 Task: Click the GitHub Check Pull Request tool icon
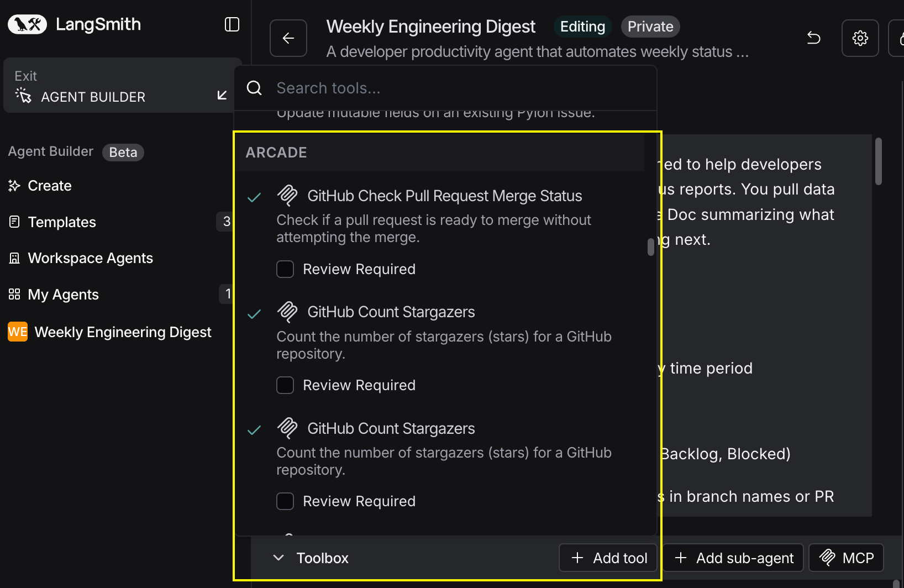pos(287,196)
